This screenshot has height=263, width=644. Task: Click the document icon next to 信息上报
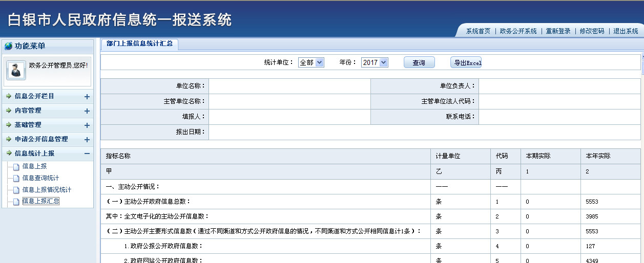16,167
